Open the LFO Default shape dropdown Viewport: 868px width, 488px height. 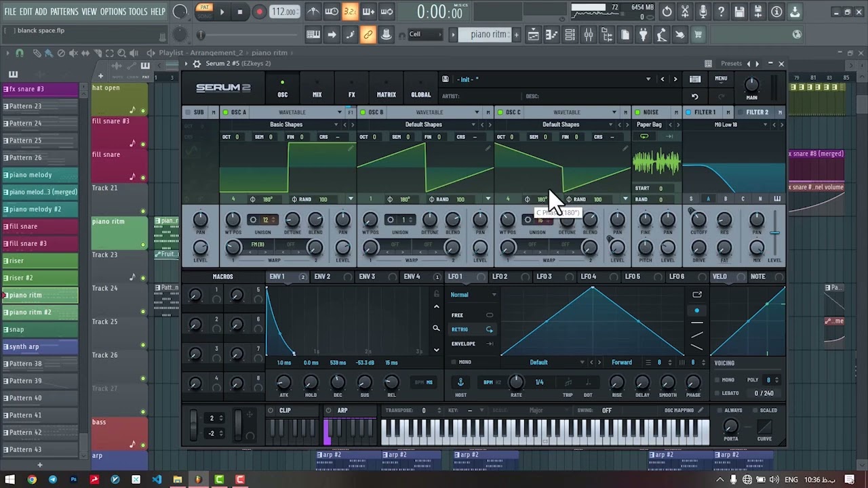(x=581, y=363)
